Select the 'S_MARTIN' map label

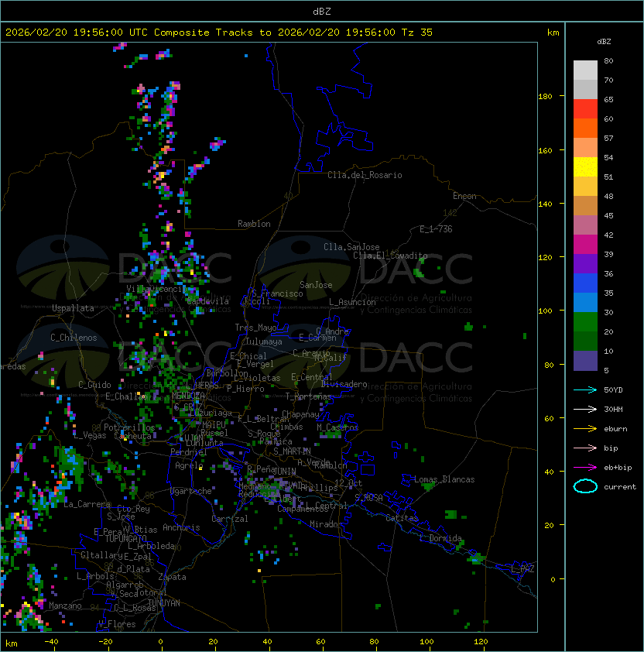[293, 451]
